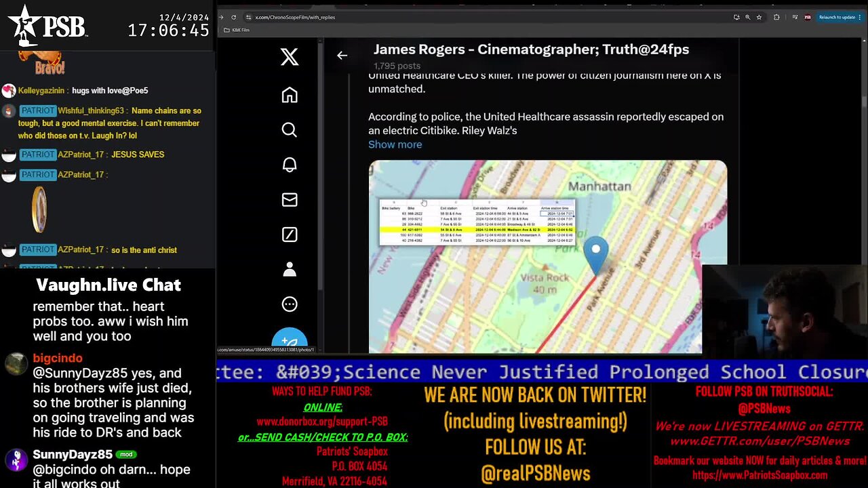The height and width of the screenshot is (488, 868).
Task: Click James Rogers profile name header
Action: (x=531, y=49)
